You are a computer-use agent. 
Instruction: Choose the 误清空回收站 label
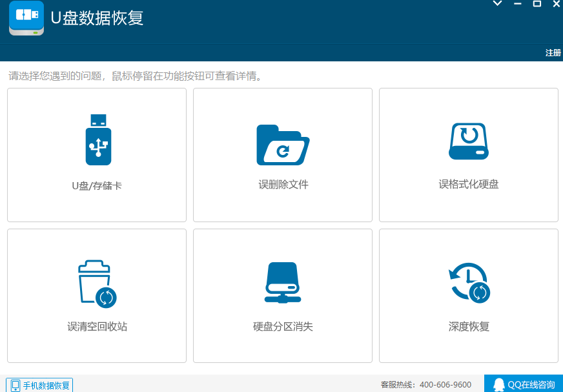(97, 327)
